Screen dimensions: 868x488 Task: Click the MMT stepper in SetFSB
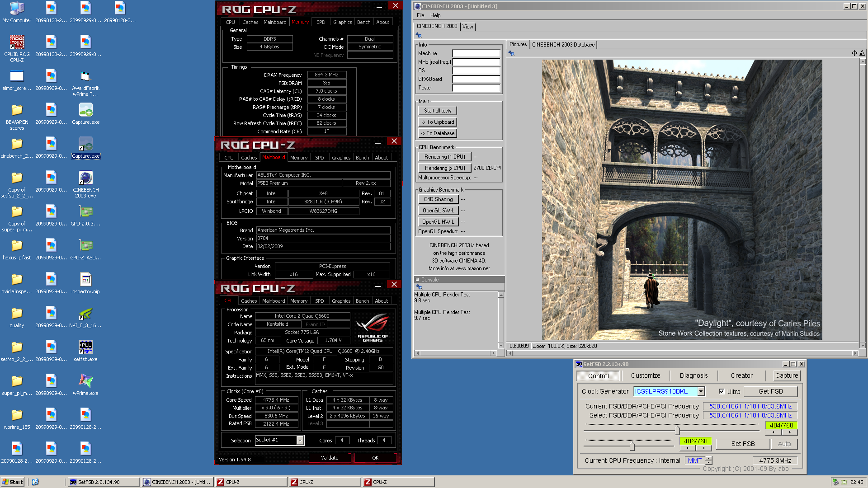(708, 460)
